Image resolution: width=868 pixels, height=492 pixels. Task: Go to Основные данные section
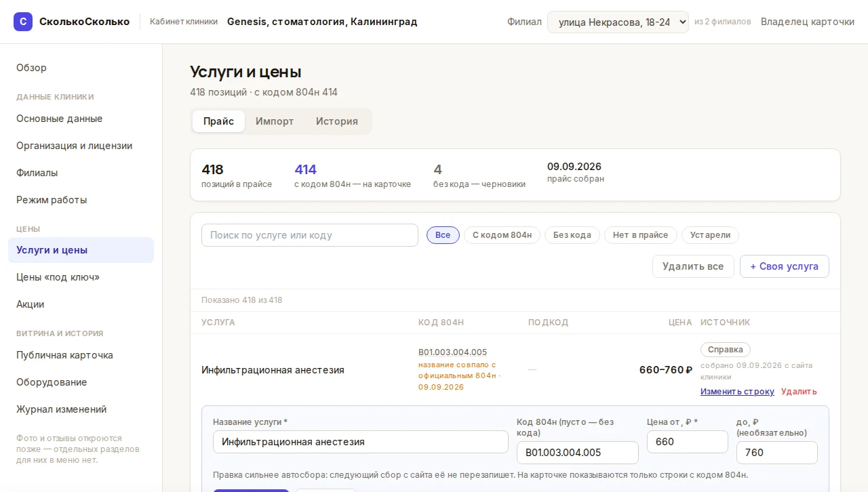(81, 119)
